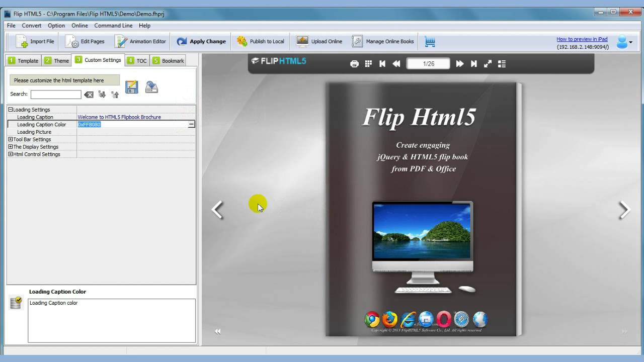Click the search next down icon
The width and height of the screenshot is (644, 362).
pos(102,94)
